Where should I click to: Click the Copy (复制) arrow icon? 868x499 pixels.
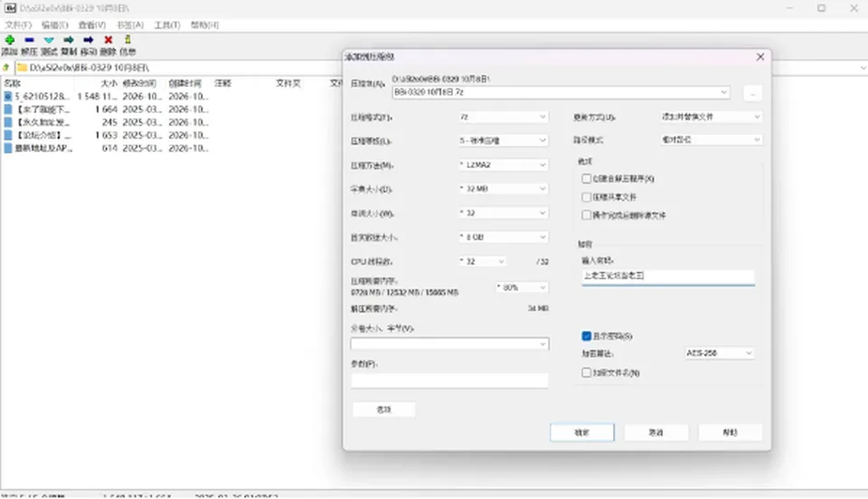click(69, 40)
